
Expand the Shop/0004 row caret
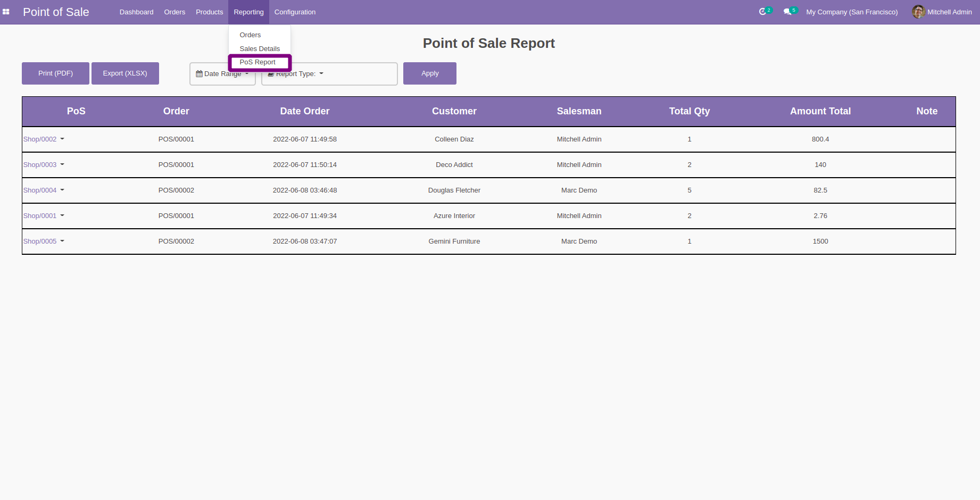[x=62, y=190]
